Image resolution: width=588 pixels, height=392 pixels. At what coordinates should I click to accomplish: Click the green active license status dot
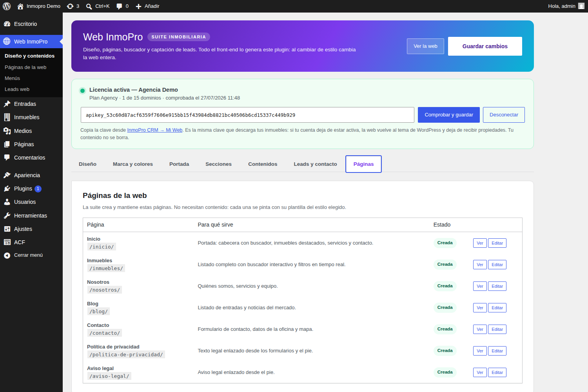82,91
